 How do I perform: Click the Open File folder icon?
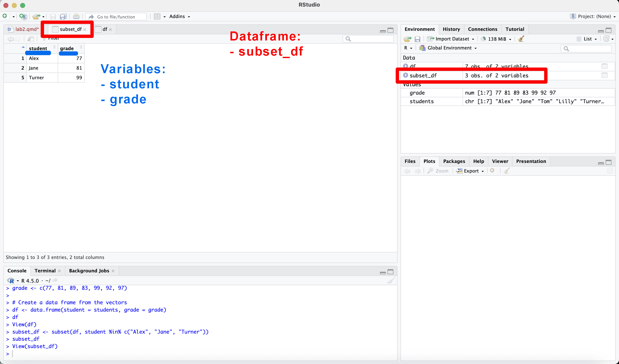coord(36,16)
